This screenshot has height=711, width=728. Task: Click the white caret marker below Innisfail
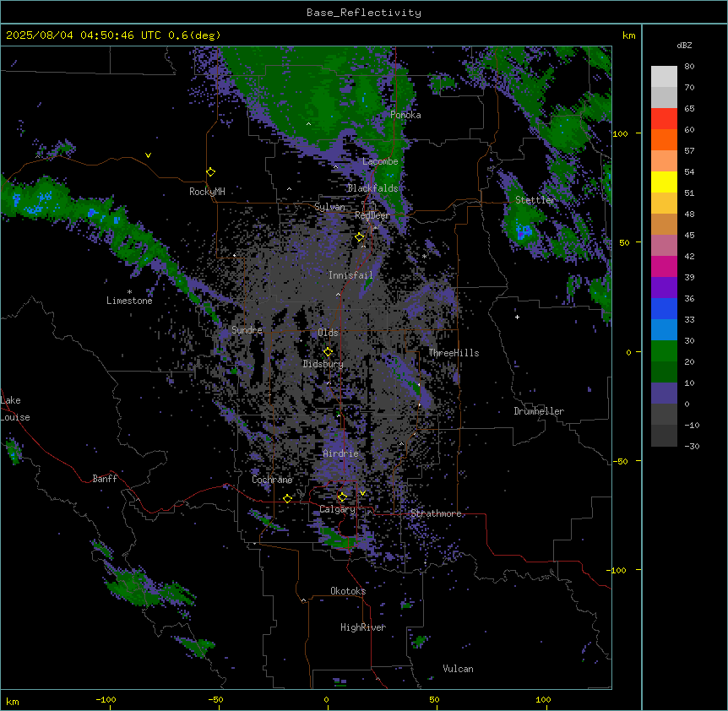click(x=338, y=294)
